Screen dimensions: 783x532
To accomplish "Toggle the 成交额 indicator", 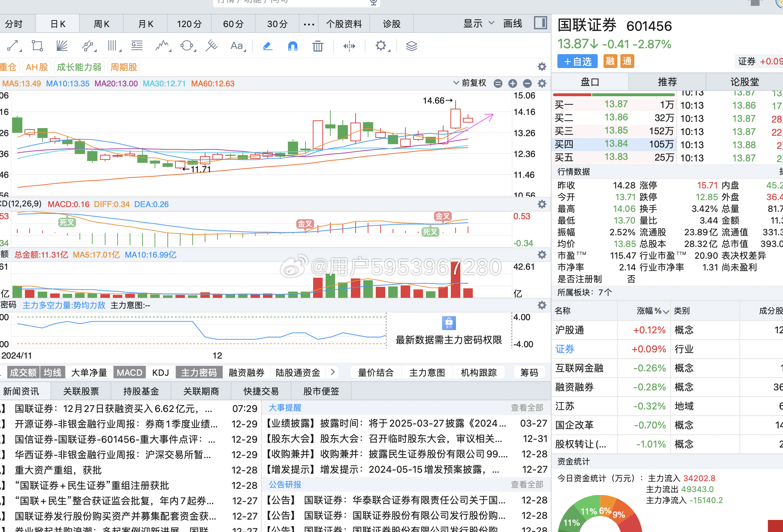I will click(x=23, y=372).
